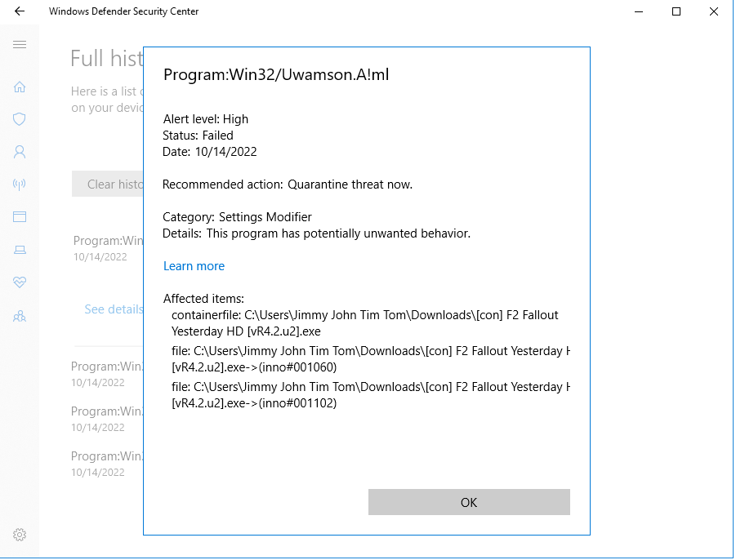
Task: Click Recommended action: Quarantine threat now
Action: point(288,184)
